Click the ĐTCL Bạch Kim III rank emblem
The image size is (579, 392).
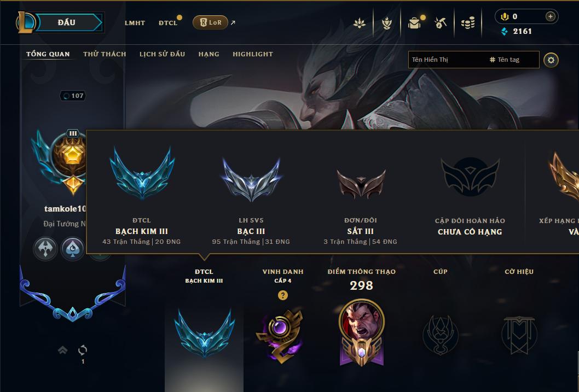coord(142,173)
